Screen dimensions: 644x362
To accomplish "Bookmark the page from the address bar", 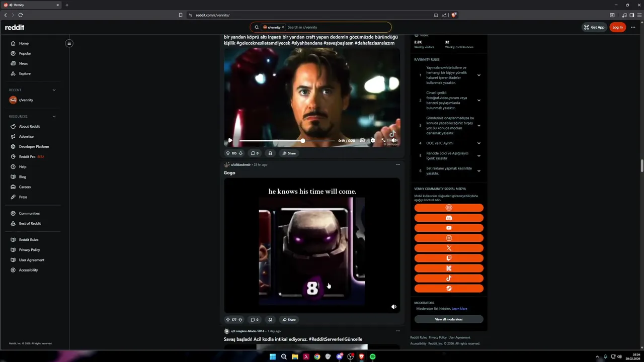I will (181, 15).
